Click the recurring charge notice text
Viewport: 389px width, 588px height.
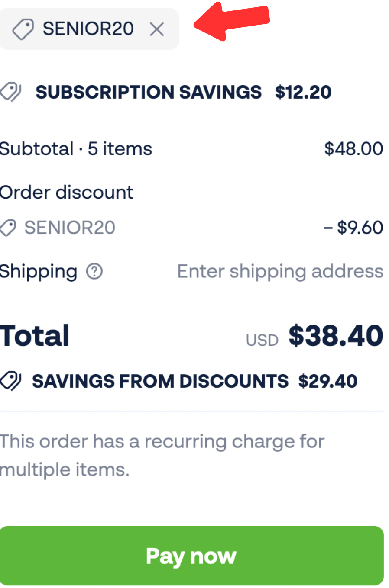162,455
